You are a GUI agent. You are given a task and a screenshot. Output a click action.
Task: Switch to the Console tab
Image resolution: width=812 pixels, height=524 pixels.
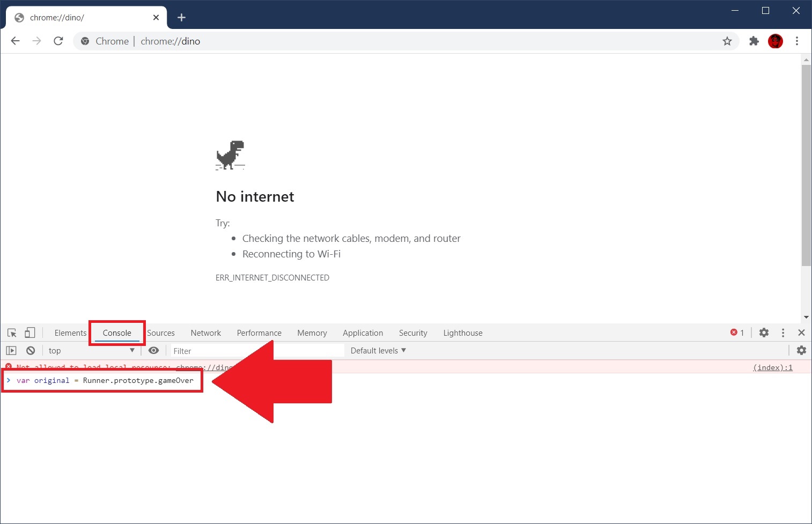tap(117, 333)
